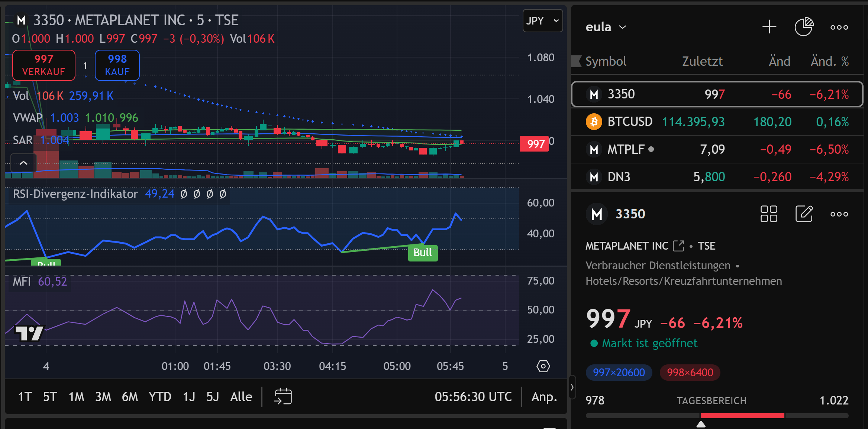Sort watchlist by Änd column header
868x429 pixels.
coord(780,61)
